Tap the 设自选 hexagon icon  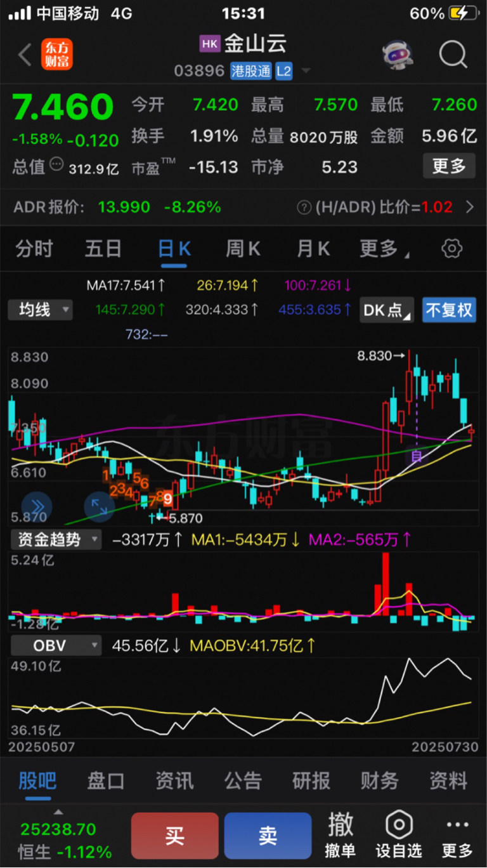(x=399, y=825)
